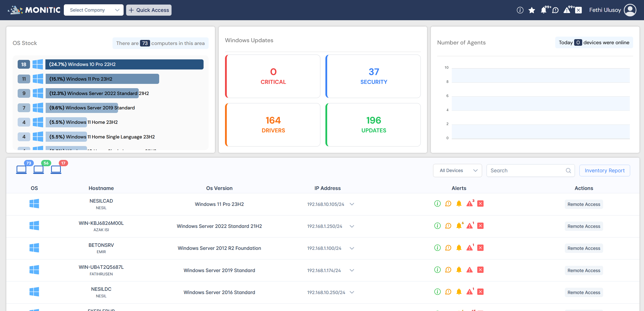
Task: Open the Inventory Report
Action: click(604, 171)
